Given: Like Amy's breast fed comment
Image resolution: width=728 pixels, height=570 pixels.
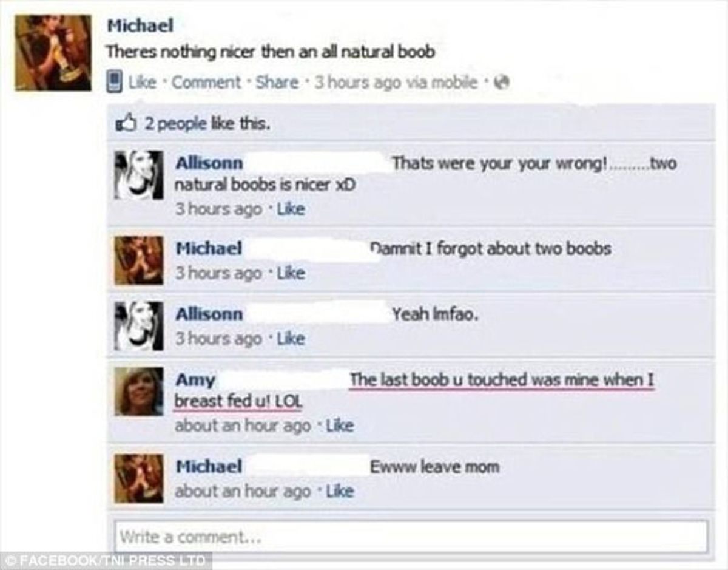Looking at the screenshot, I should pyautogui.click(x=340, y=426).
